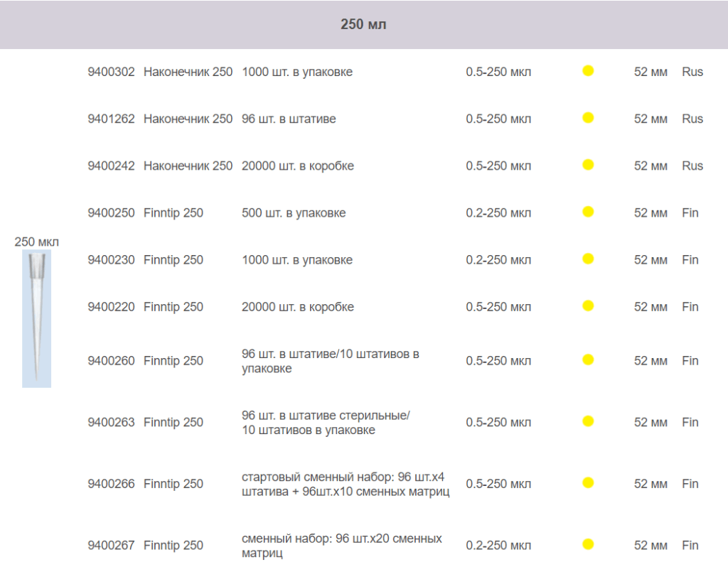Open the 250 мкл pipette tip image
728x562 pixels.
click(x=36, y=318)
